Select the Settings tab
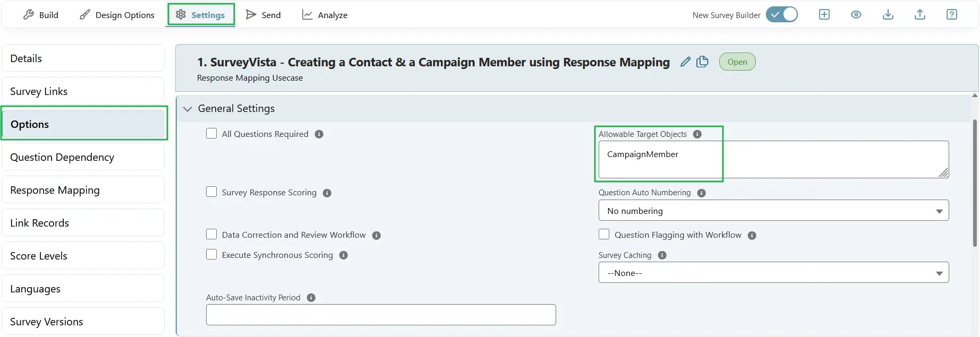This screenshot has height=337, width=980. pos(200,15)
